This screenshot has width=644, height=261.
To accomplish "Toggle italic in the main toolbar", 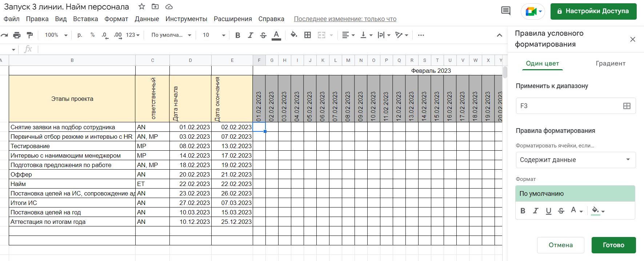I will (x=250, y=35).
